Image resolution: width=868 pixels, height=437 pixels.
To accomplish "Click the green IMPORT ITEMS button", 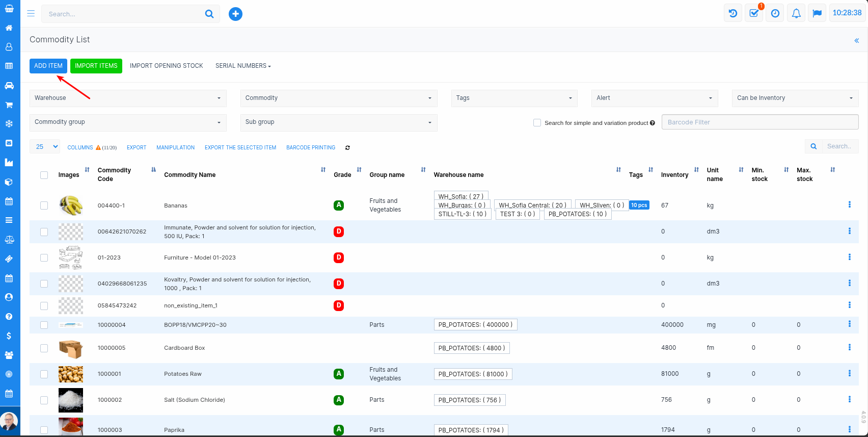I will tap(96, 66).
